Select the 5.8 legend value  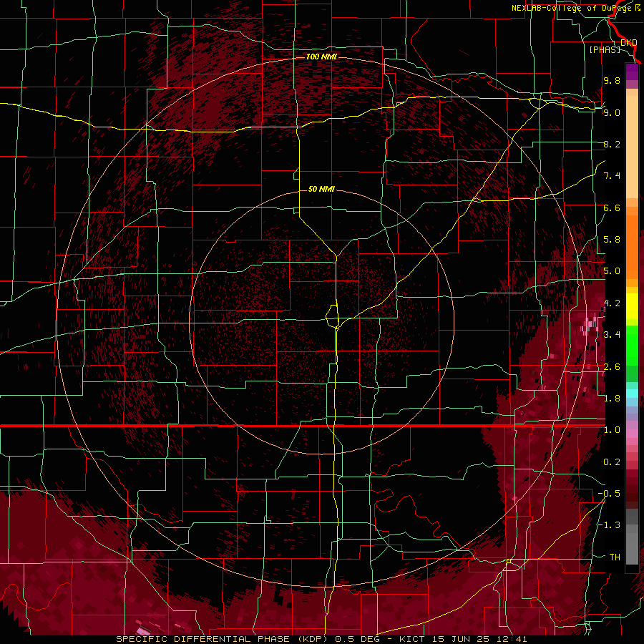pyautogui.click(x=612, y=240)
